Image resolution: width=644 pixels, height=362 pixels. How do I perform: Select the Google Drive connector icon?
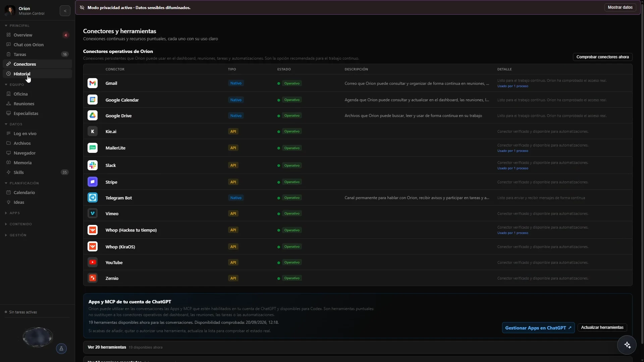click(93, 115)
